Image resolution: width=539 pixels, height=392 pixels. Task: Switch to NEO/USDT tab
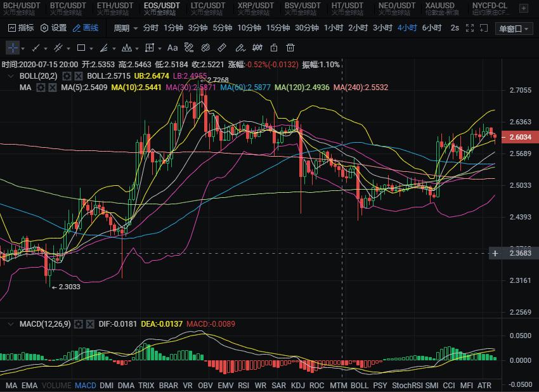click(397, 9)
